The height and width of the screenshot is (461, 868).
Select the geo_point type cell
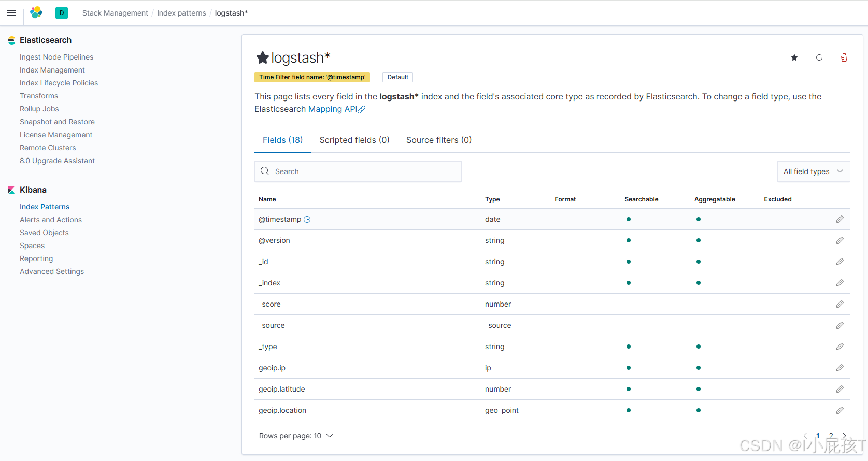pos(502,410)
